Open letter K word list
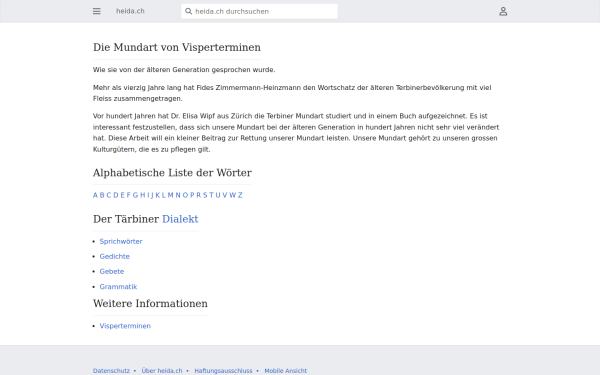Image resolution: width=600 pixels, height=375 pixels. point(158,195)
